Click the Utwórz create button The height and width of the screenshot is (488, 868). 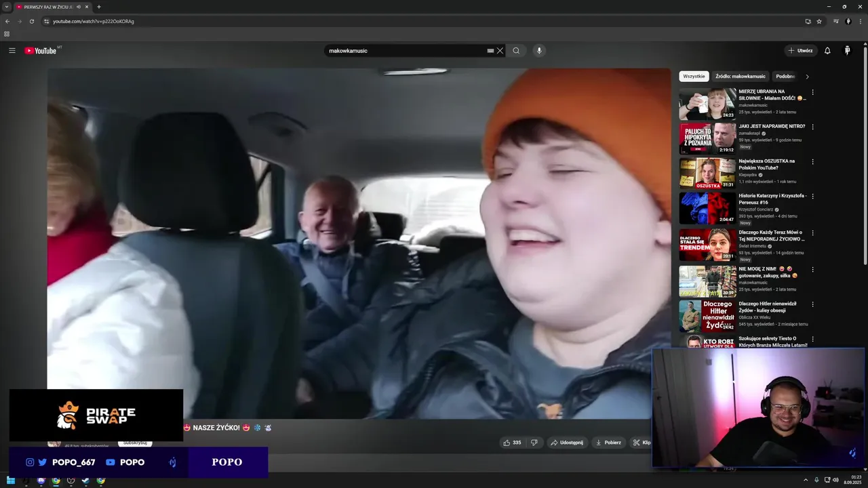800,51
